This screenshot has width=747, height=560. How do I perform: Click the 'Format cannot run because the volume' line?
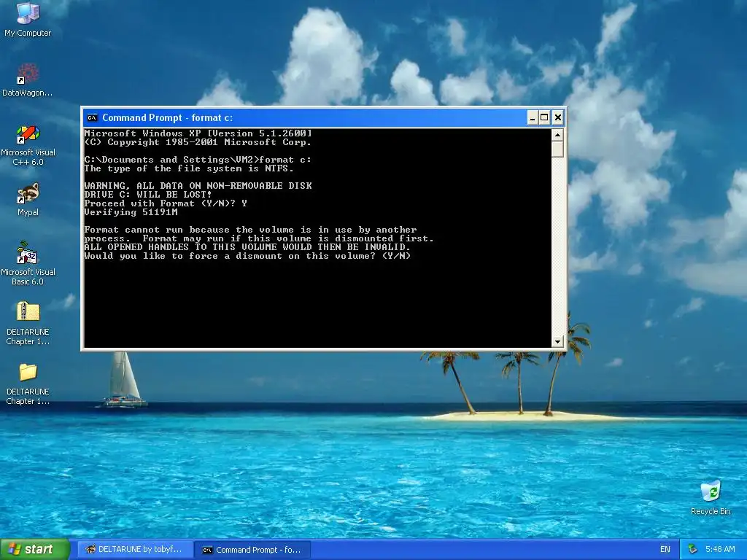tap(251, 230)
